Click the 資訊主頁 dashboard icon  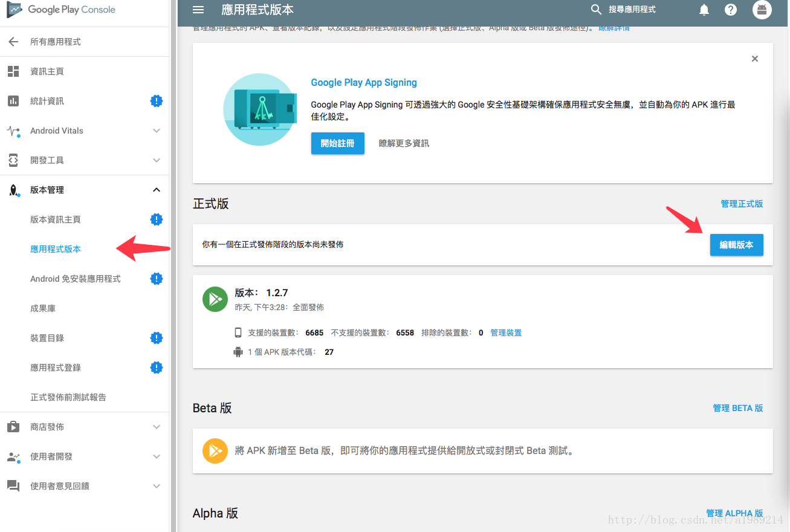click(x=13, y=71)
